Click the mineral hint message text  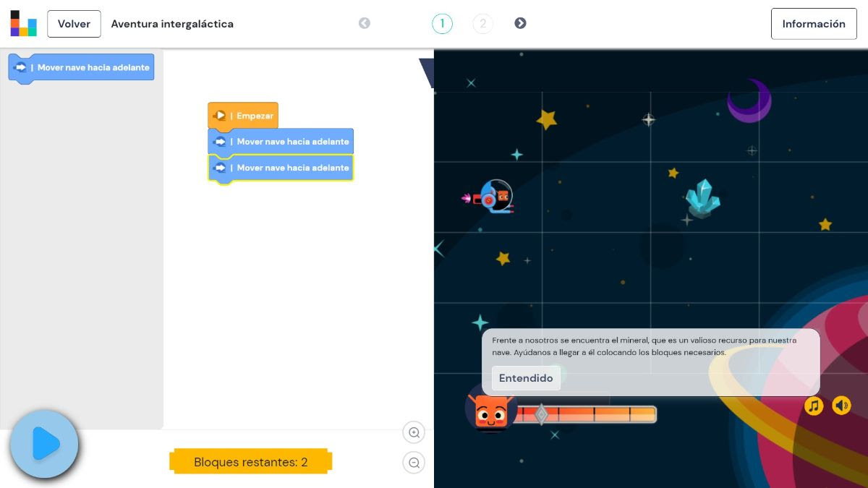pyautogui.click(x=644, y=346)
